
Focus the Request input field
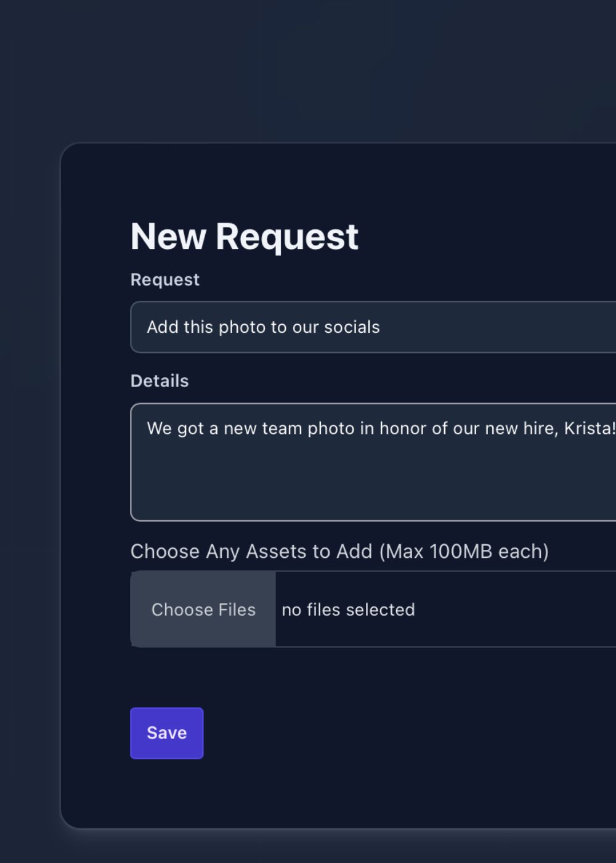[373, 327]
